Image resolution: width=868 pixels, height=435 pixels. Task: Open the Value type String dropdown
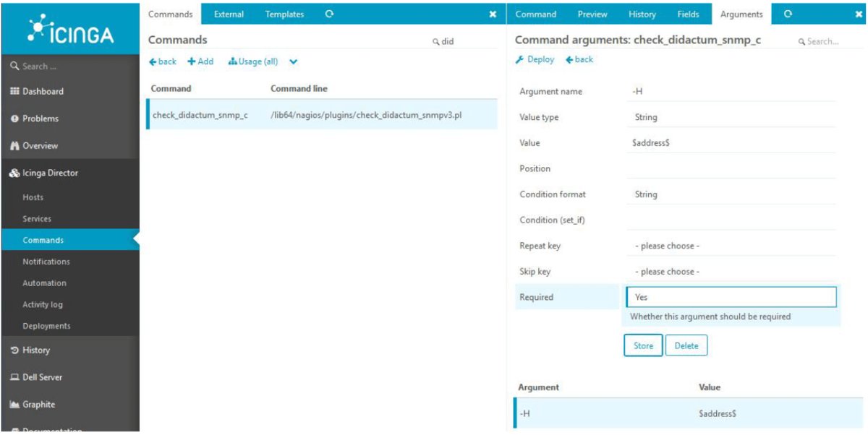pos(731,117)
